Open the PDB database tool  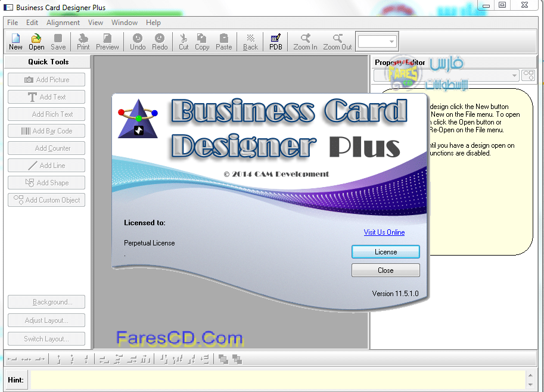tap(276, 42)
